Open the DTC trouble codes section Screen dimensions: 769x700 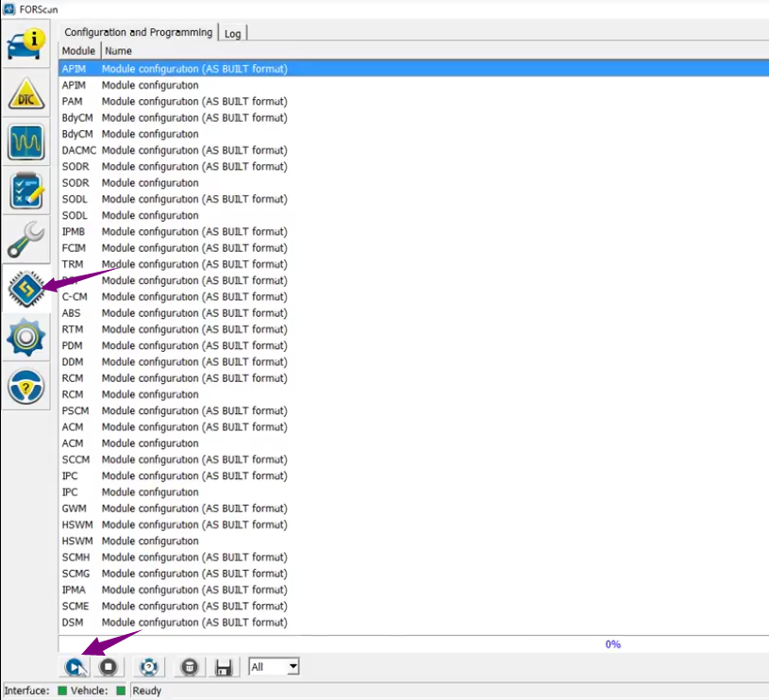coord(26,93)
